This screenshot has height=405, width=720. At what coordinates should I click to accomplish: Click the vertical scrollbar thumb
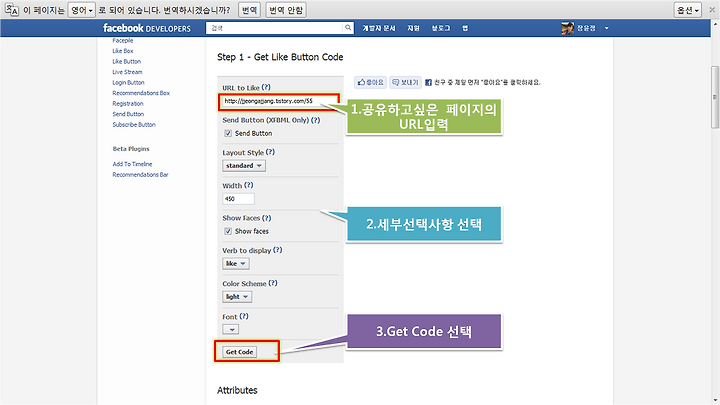[714, 97]
